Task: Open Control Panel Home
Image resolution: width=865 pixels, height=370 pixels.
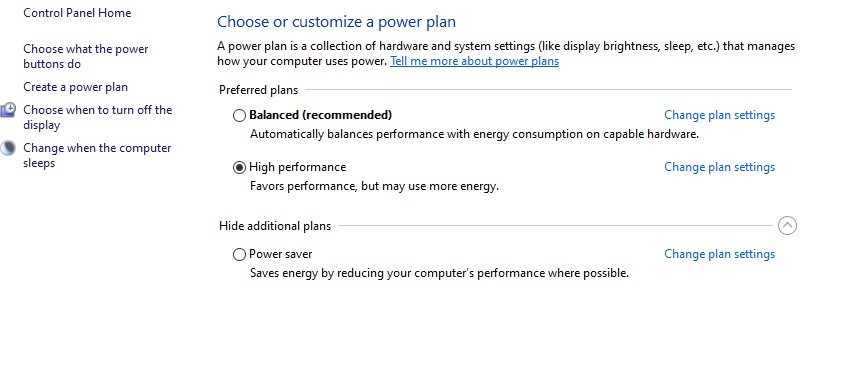Action: pos(77,13)
